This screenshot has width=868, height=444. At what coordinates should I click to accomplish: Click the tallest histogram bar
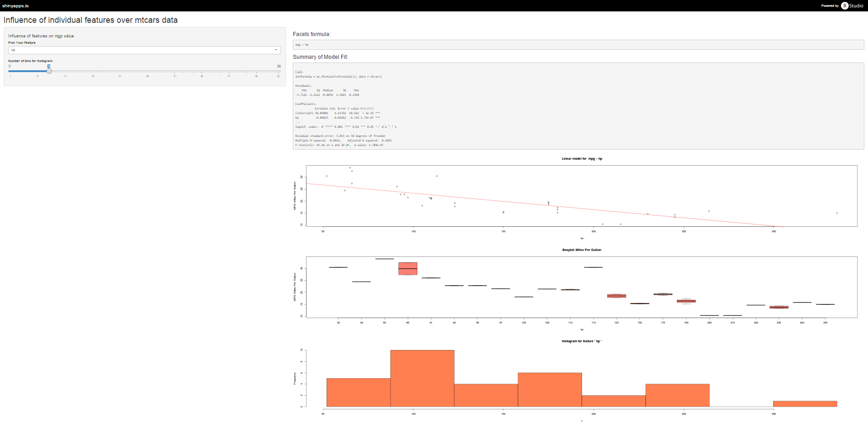[422, 378]
